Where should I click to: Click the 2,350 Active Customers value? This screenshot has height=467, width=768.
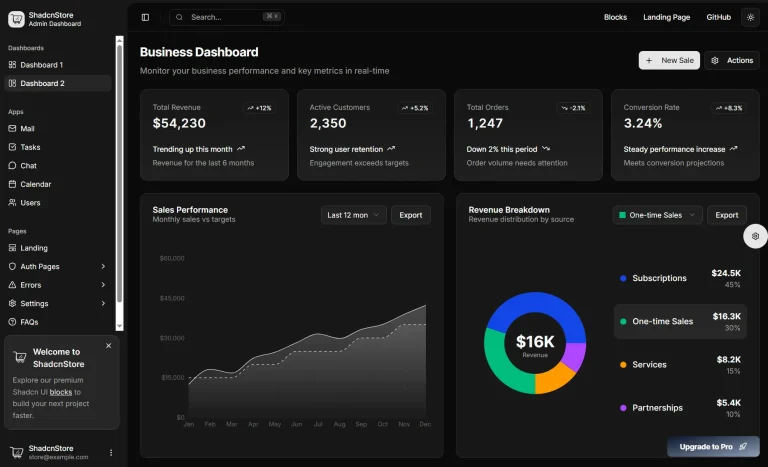pos(328,123)
